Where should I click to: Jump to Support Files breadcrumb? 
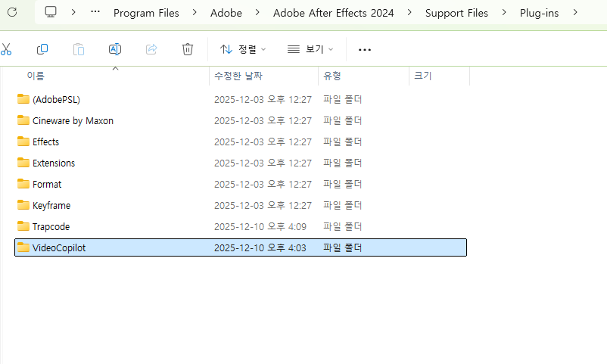click(456, 13)
